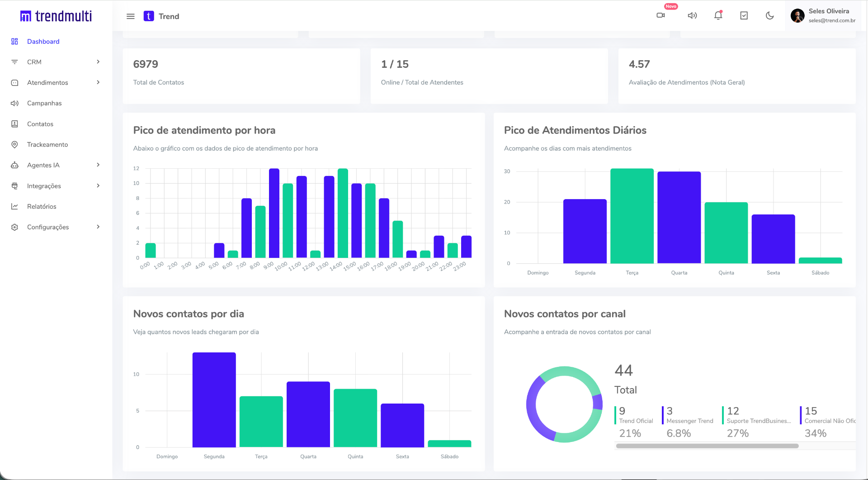
Task: Click the Agentes IA robot icon
Action: 14,165
